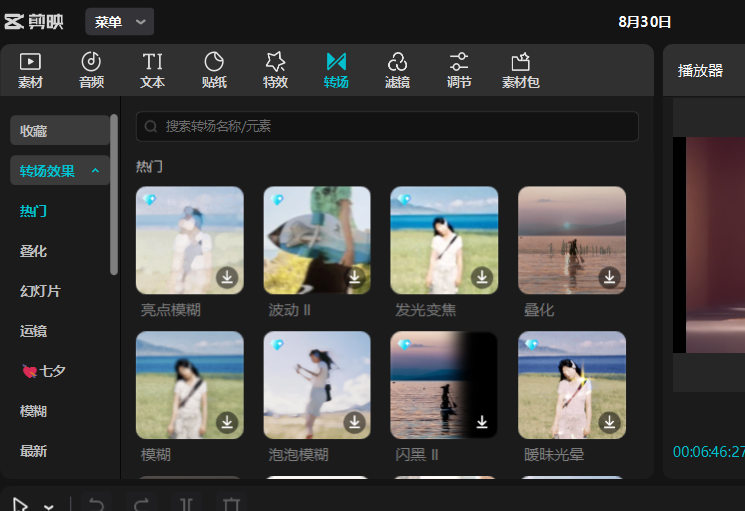Click the search magnifier icon
This screenshot has width=745, height=511.
(x=151, y=126)
